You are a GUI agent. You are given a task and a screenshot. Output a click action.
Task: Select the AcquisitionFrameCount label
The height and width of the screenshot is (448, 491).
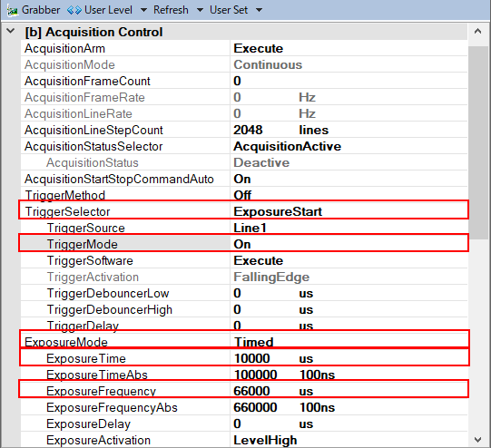click(x=87, y=81)
